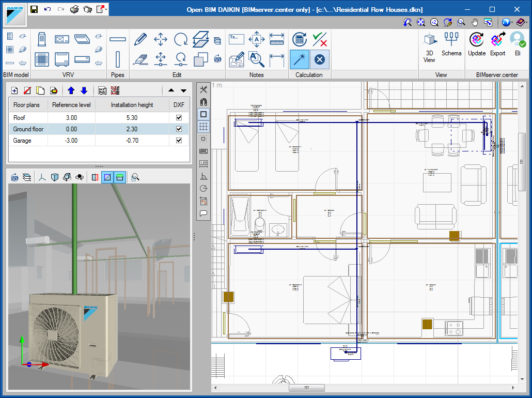Screen dimensions: 532x398
Task: Select the pencil Edit tool
Action: [140, 39]
